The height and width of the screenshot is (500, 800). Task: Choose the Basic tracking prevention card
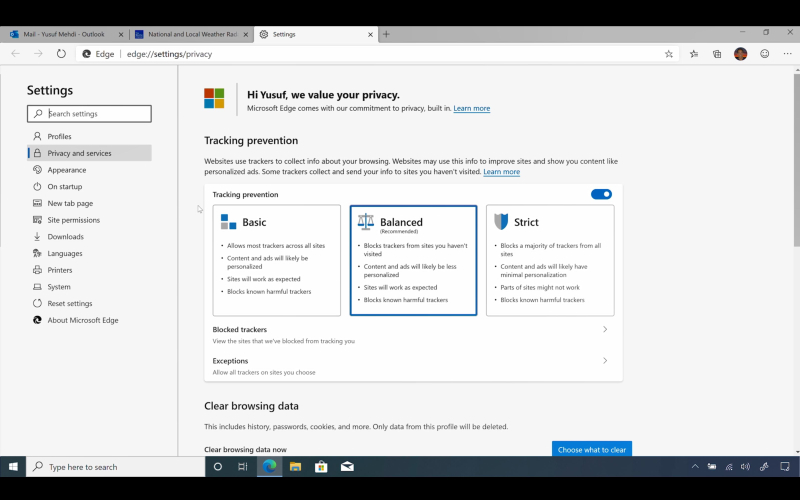277,260
